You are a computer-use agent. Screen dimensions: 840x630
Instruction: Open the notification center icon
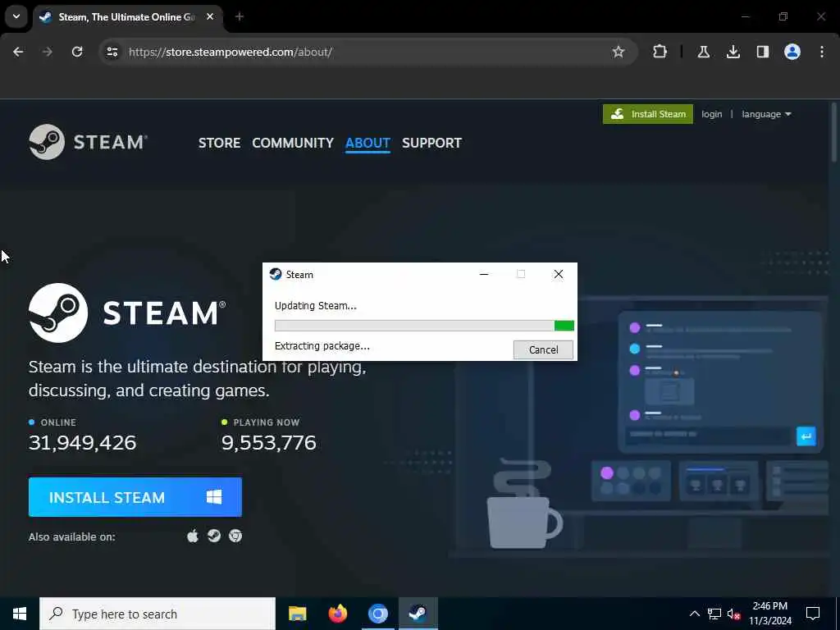click(x=813, y=614)
